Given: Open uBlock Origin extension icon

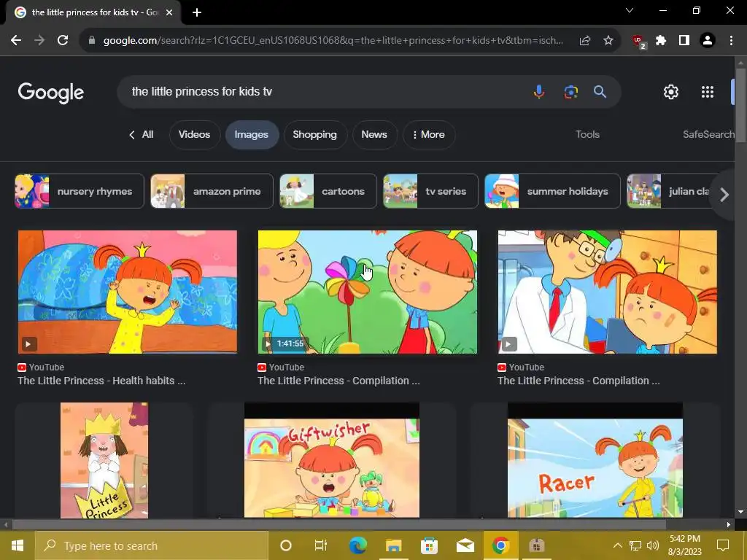Looking at the screenshot, I should tap(638, 42).
